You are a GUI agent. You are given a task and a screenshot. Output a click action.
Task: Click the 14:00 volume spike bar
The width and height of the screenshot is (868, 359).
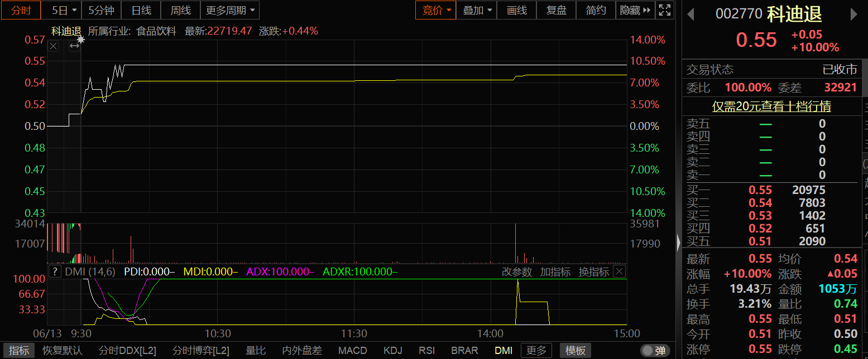(515, 243)
